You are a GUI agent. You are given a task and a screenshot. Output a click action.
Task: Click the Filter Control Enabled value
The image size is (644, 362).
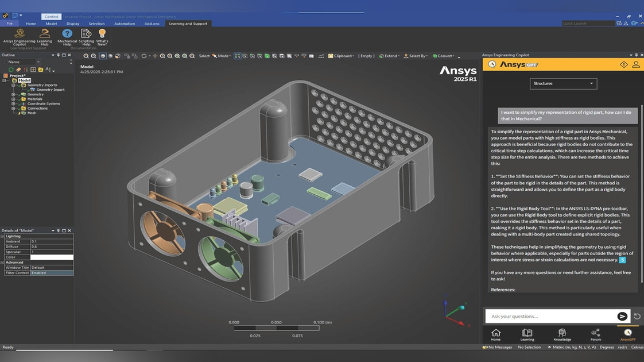52,273
